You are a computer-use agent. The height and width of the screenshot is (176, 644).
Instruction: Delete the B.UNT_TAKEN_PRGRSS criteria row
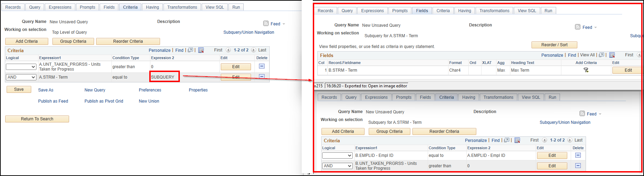pos(578,166)
